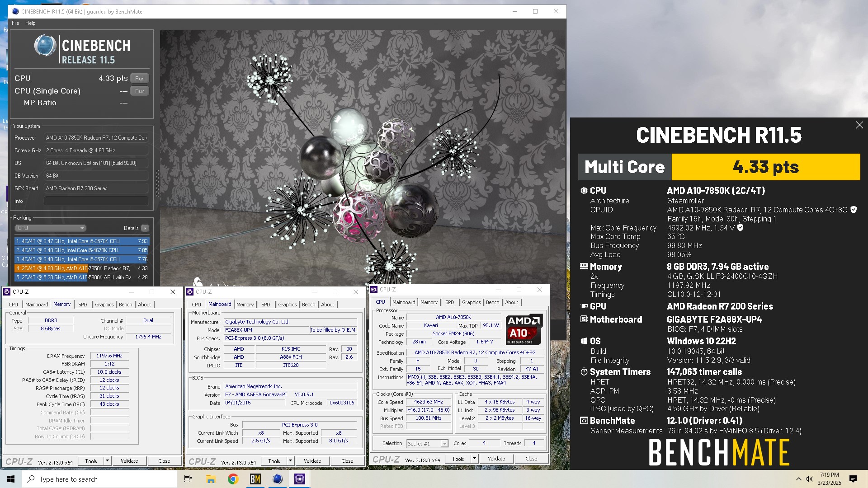
Task: Click the Ranking Details arrow button
Action: (145, 228)
